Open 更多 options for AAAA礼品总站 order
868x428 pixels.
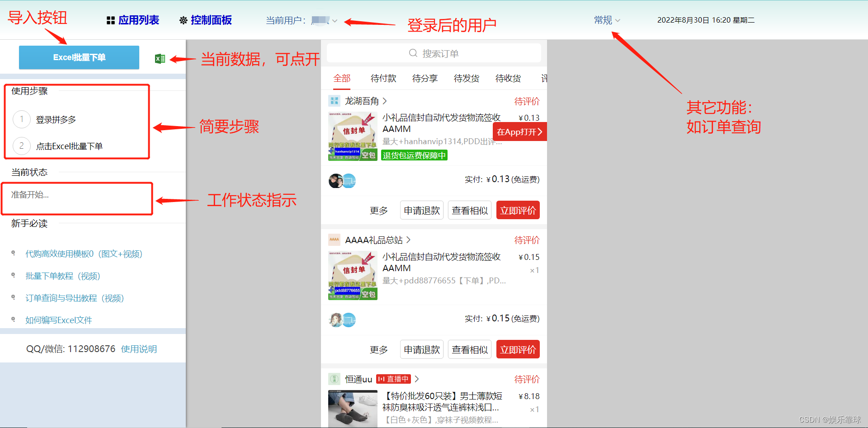[379, 350]
